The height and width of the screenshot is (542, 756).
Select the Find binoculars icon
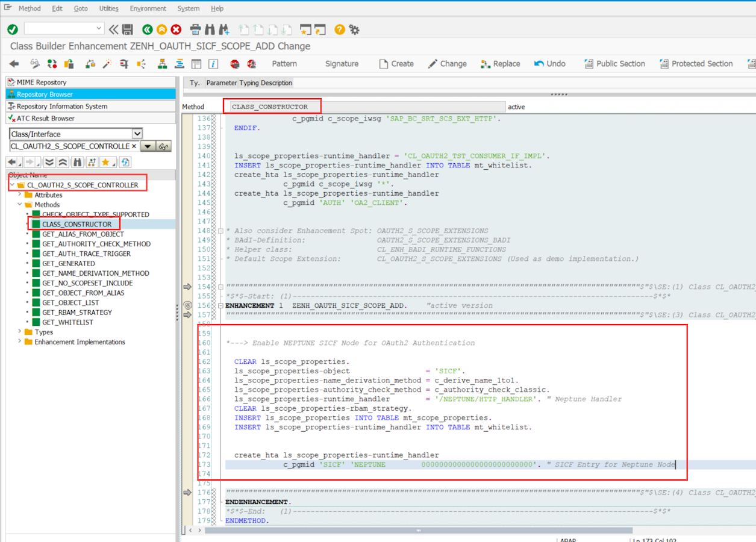211,28
